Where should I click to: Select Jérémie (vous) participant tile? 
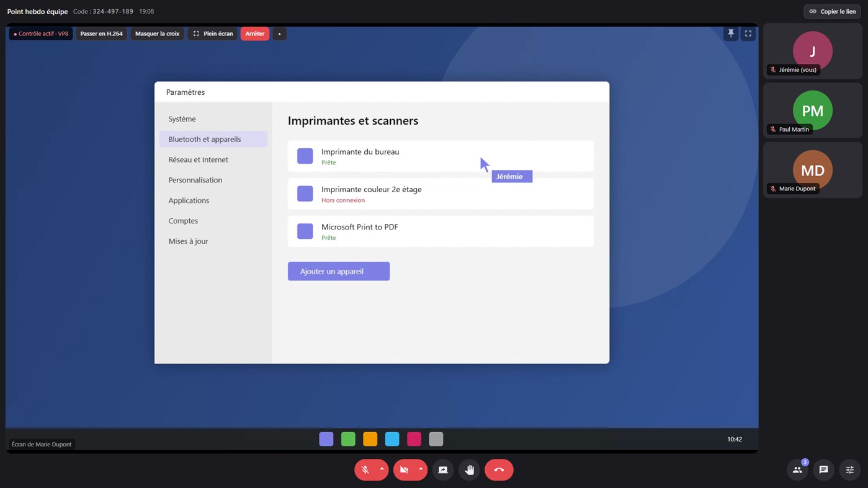812,51
